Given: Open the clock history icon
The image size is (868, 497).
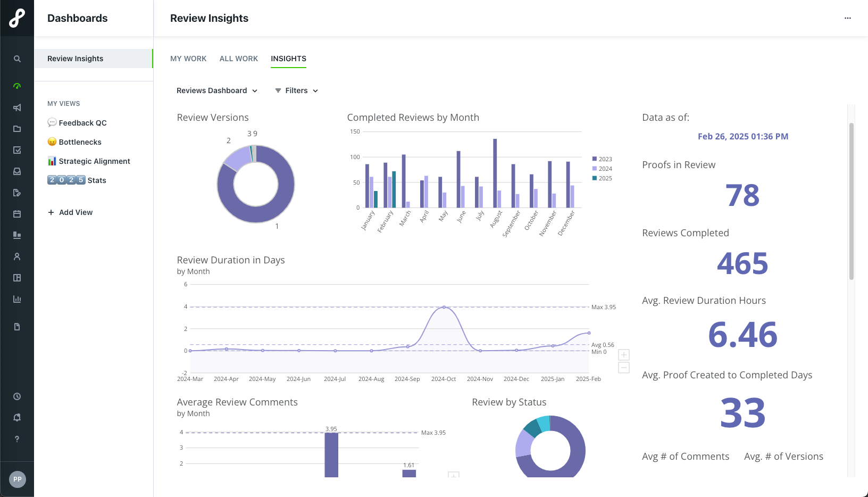Looking at the screenshot, I should (x=17, y=396).
